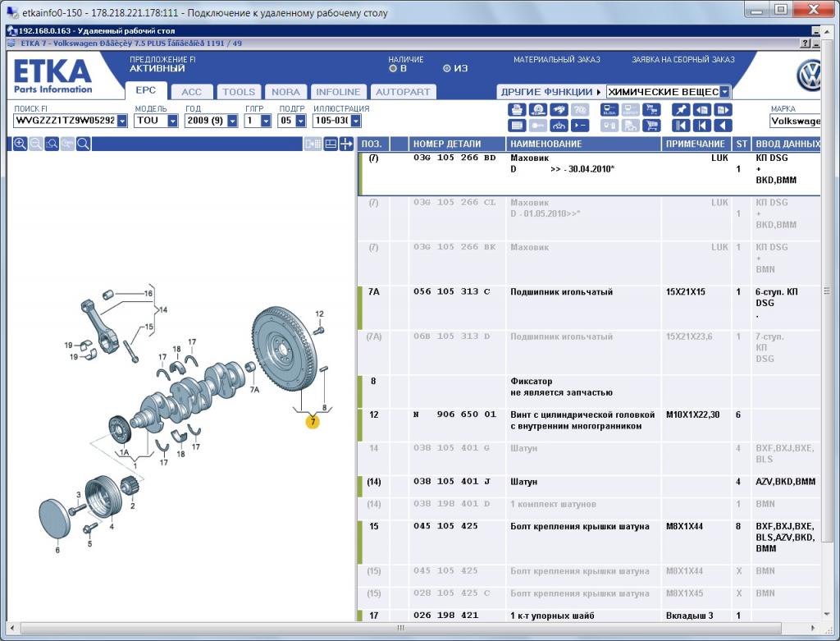Open the TOOLS tab
840x641 pixels.
(x=239, y=92)
